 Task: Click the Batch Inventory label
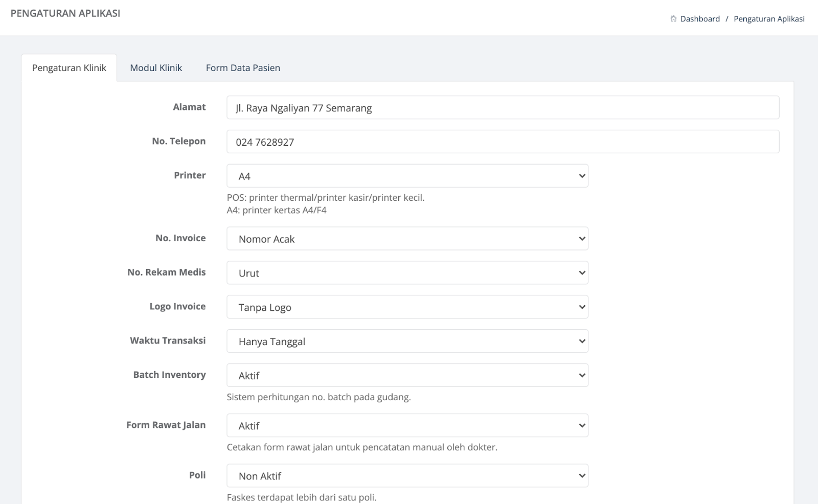[x=169, y=375]
